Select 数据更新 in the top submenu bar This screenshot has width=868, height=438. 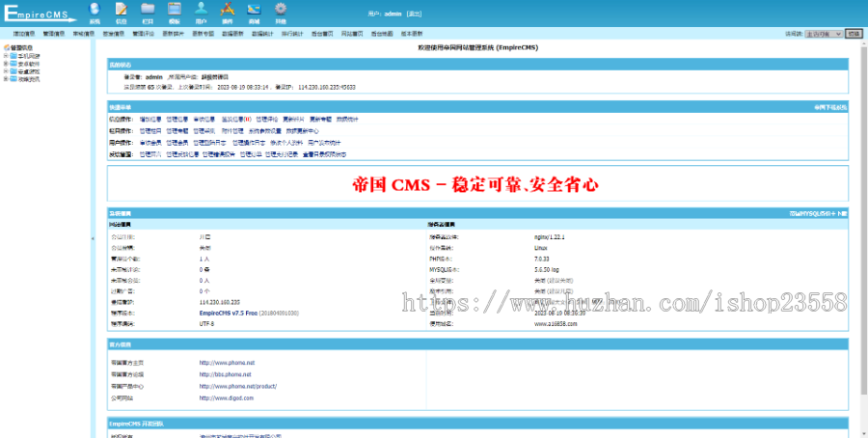232,34
